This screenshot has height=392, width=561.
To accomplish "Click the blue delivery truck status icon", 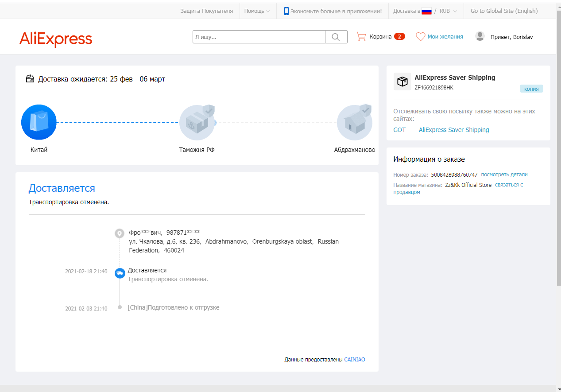I will coord(120,273).
